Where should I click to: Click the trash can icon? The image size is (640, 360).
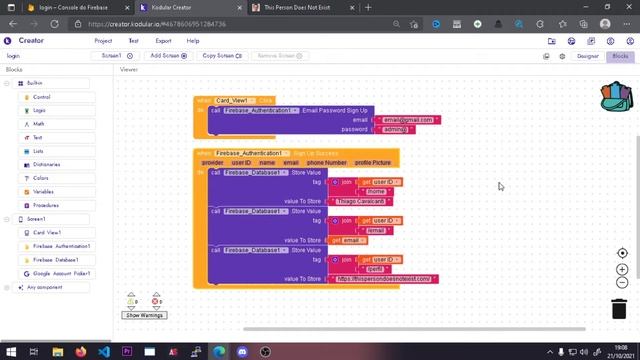619,309
